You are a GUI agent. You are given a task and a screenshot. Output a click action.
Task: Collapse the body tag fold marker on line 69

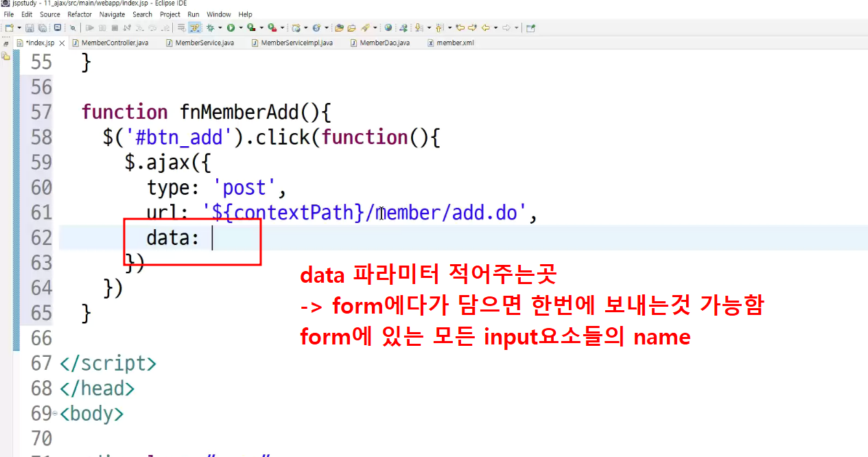coord(56,414)
